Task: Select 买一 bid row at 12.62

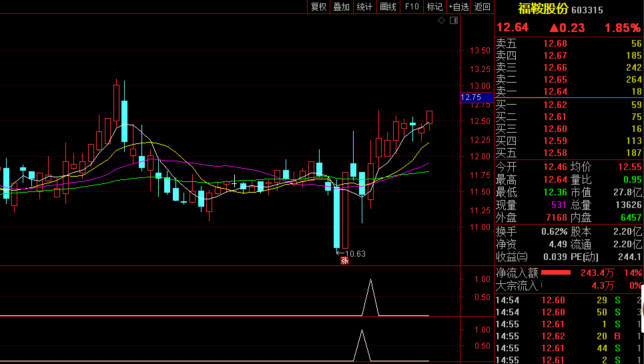Action: tap(569, 105)
